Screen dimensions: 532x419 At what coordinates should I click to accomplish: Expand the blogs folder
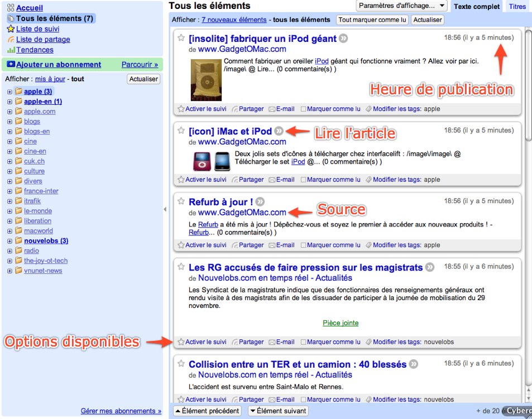(x=9, y=122)
